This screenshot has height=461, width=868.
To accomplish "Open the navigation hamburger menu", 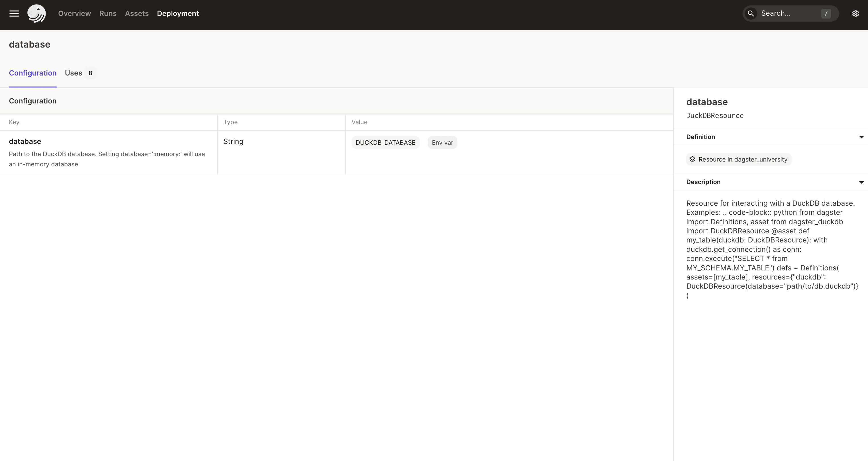I will tap(14, 13).
